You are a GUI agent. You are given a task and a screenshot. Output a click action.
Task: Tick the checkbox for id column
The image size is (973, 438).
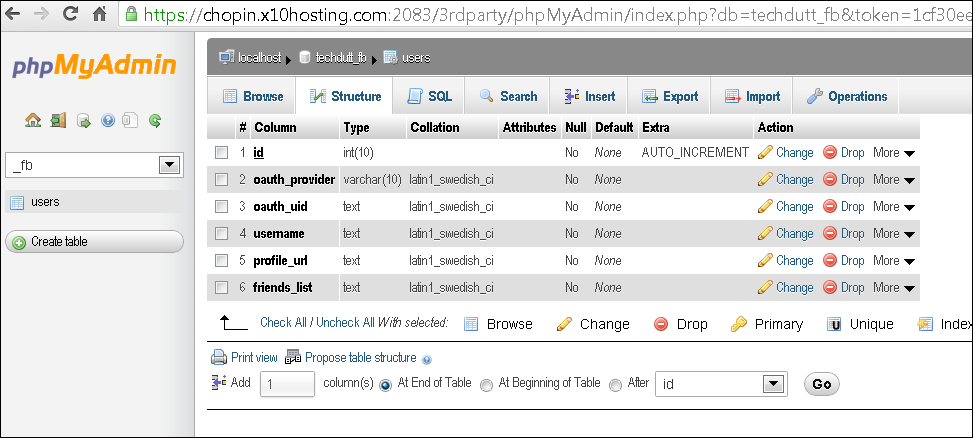tap(222, 153)
